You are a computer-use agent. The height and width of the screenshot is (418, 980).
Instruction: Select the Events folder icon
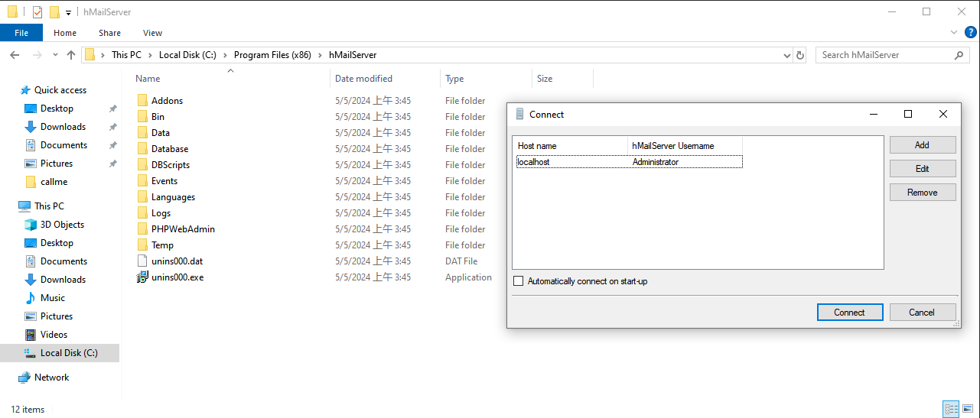point(142,181)
